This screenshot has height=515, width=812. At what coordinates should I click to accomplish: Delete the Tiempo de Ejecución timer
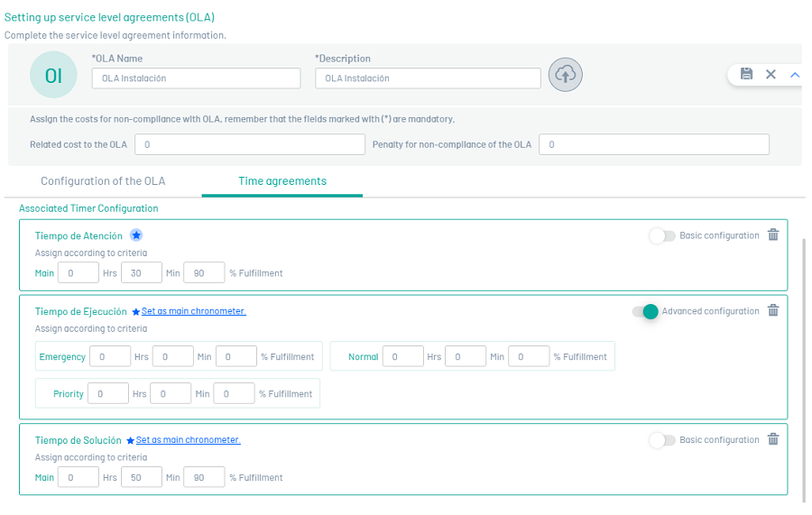[x=772, y=311]
